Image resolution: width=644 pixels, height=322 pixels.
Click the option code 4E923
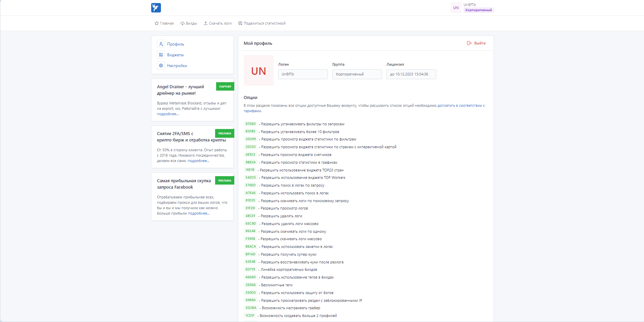(x=250, y=155)
